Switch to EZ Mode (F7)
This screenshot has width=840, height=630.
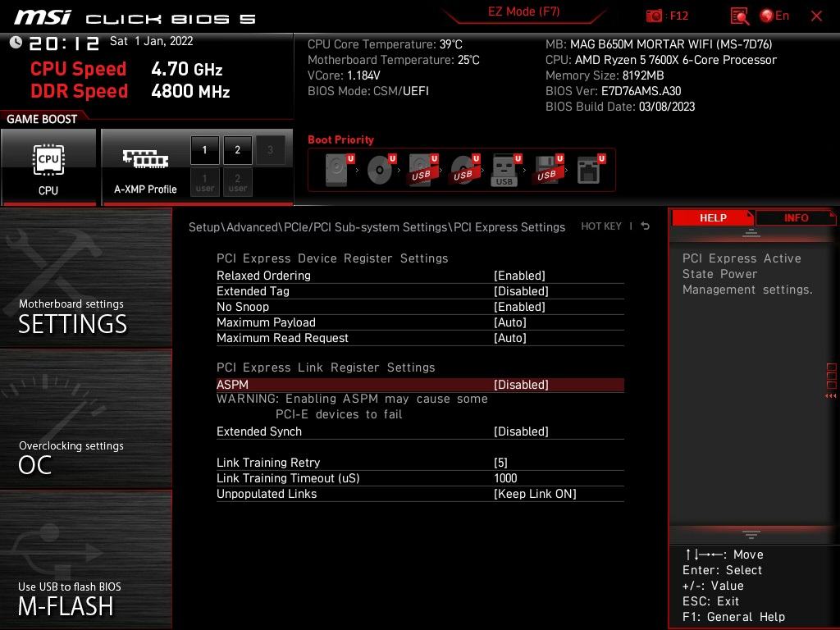tap(524, 11)
